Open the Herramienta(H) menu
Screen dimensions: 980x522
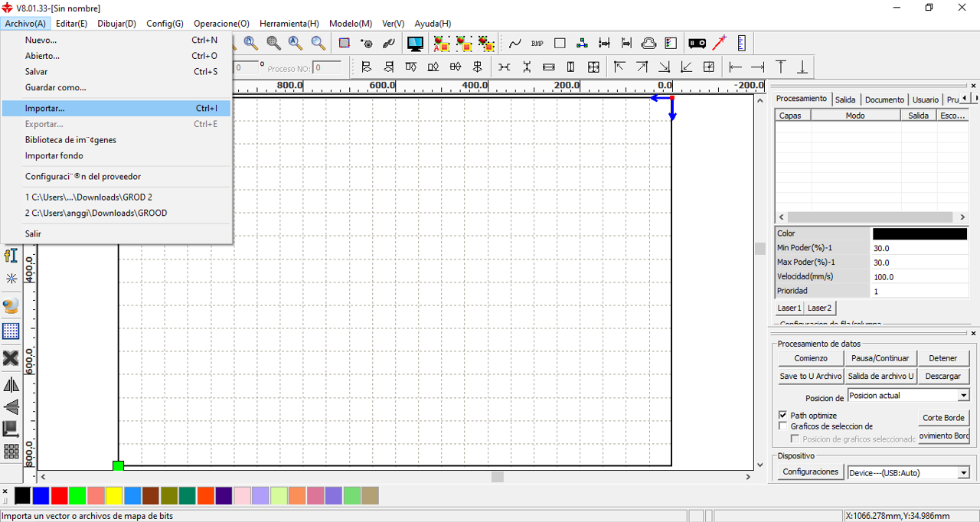[289, 24]
